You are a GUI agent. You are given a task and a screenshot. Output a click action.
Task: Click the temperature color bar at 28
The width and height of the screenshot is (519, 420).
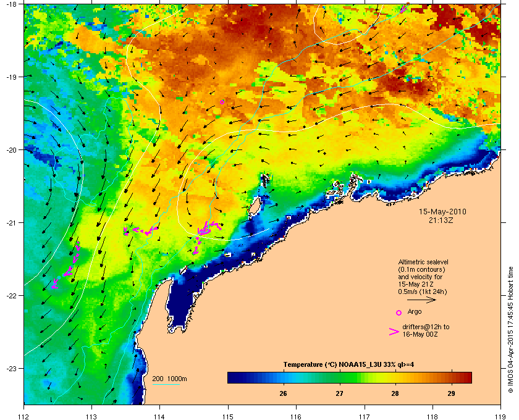pyautogui.click(x=395, y=377)
